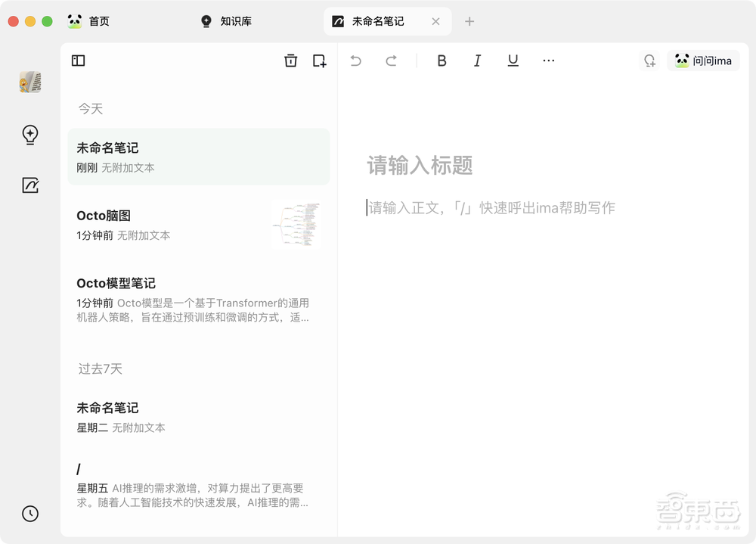Click the undo arrow in the editor toolbar

(355, 61)
